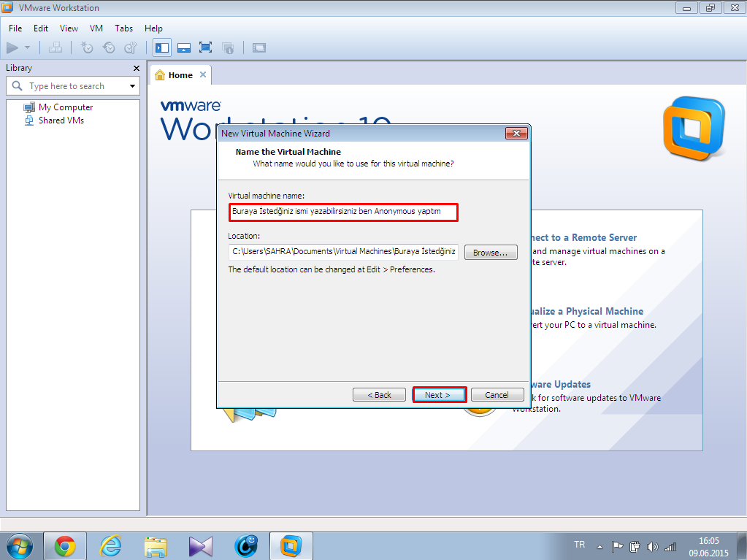Click the Library search field

[73, 86]
